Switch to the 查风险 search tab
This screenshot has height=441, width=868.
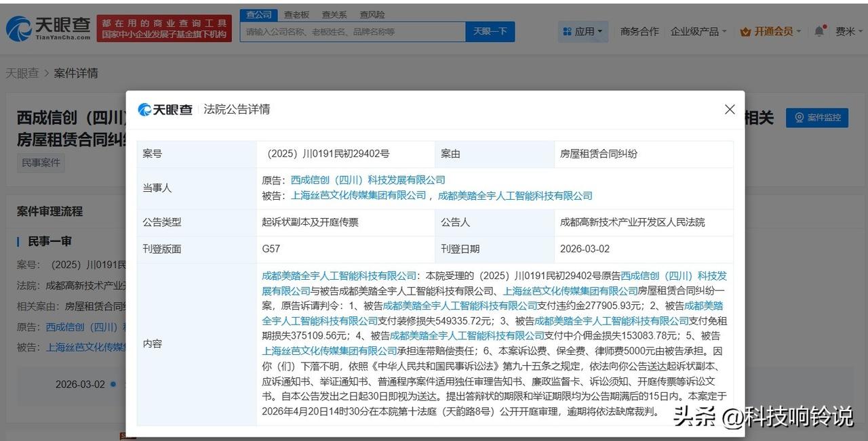(372, 14)
